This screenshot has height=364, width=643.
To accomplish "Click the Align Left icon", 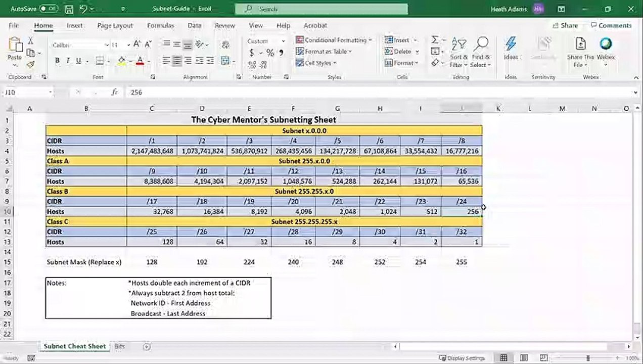I will [x=166, y=61].
